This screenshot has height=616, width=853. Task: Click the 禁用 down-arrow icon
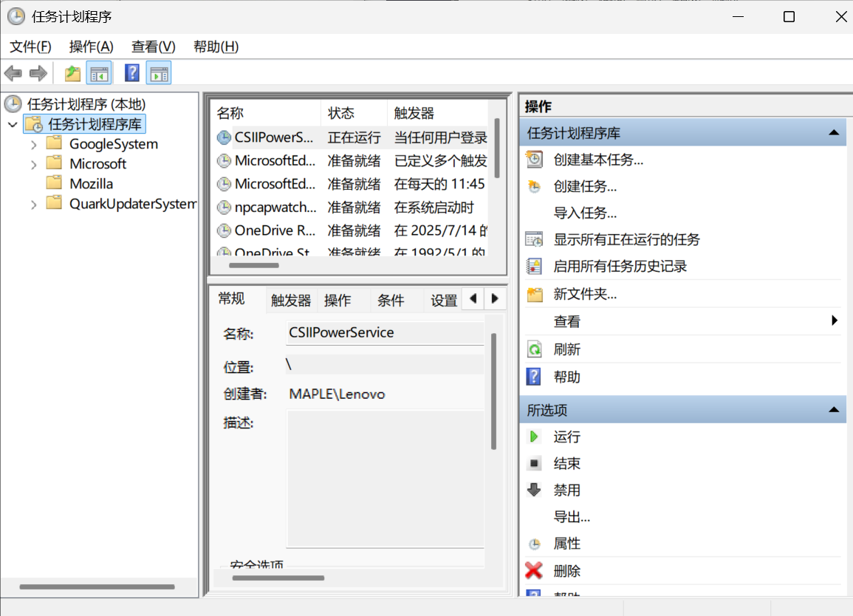point(534,490)
